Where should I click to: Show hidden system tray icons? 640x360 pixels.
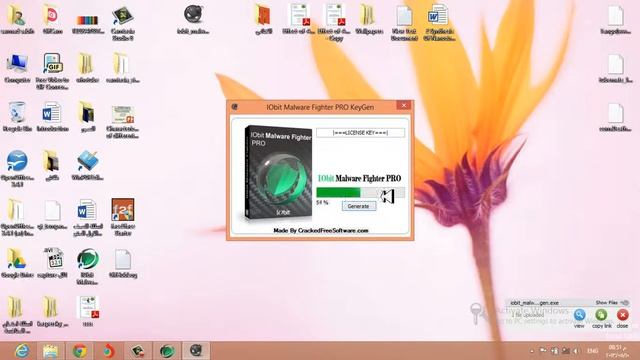point(532,351)
